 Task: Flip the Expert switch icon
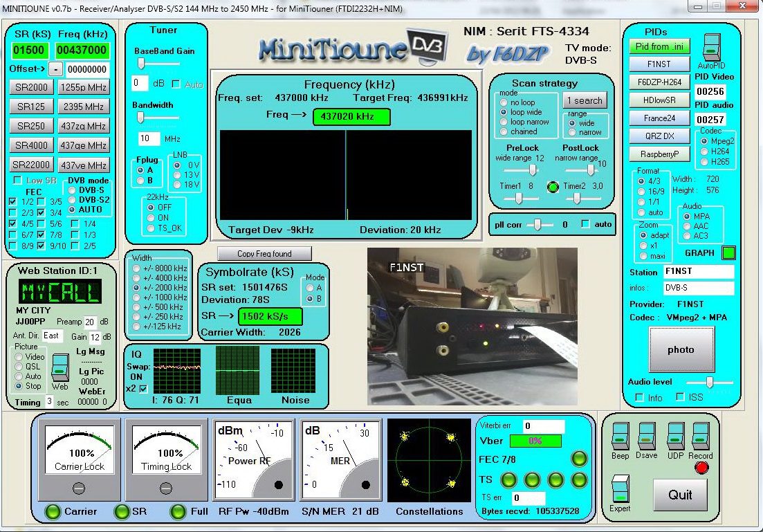[620, 488]
